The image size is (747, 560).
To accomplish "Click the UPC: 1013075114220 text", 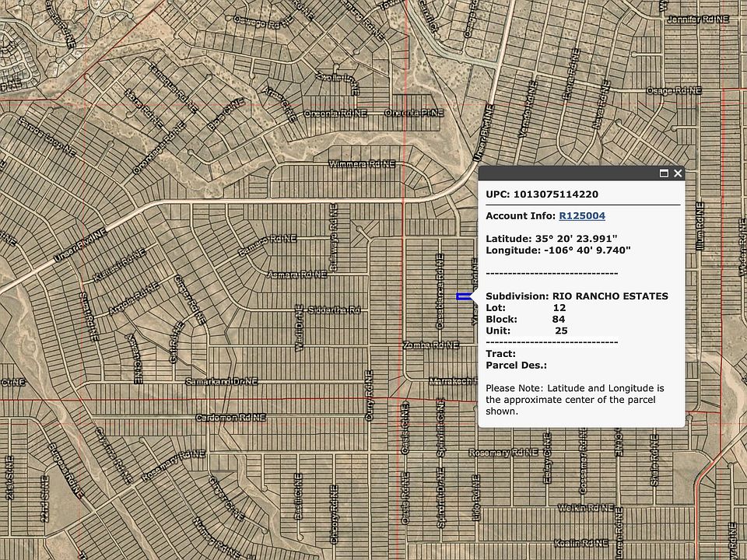I will [x=542, y=194].
